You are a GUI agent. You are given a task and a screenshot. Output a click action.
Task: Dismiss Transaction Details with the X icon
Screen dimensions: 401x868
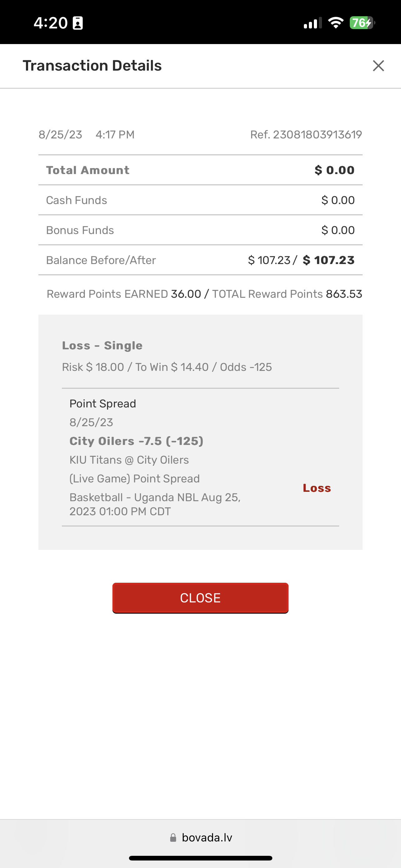(378, 66)
